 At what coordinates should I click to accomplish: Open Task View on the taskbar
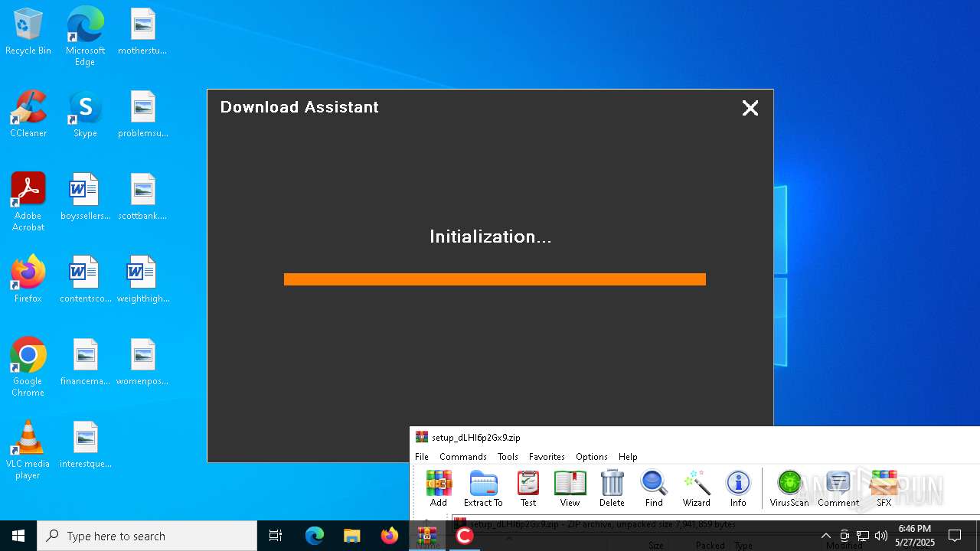[276, 536]
